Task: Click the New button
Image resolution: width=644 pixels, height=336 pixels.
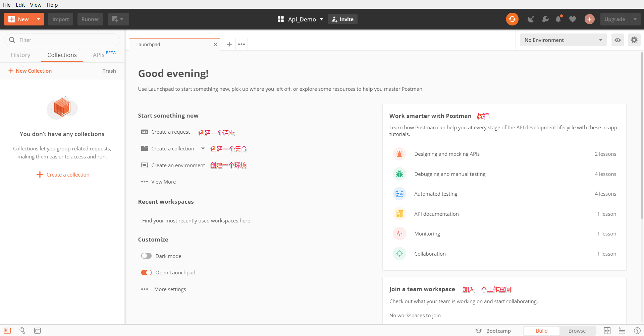Action: (x=19, y=19)
